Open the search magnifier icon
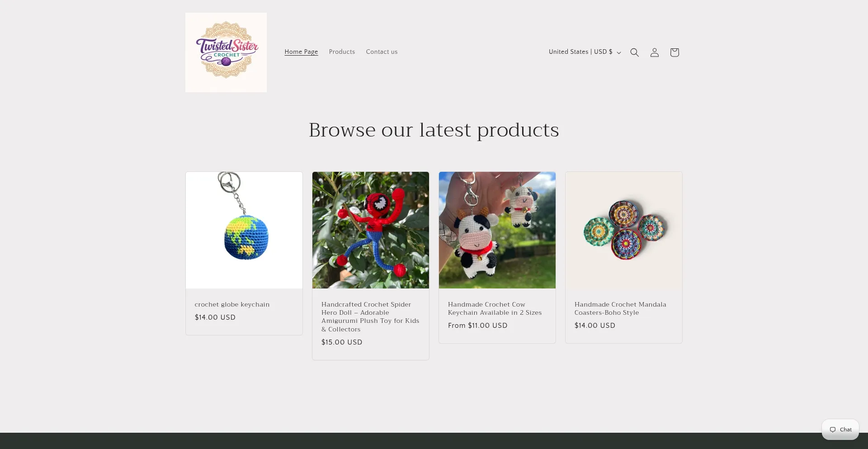868x449 pixels. pos(634,52)
